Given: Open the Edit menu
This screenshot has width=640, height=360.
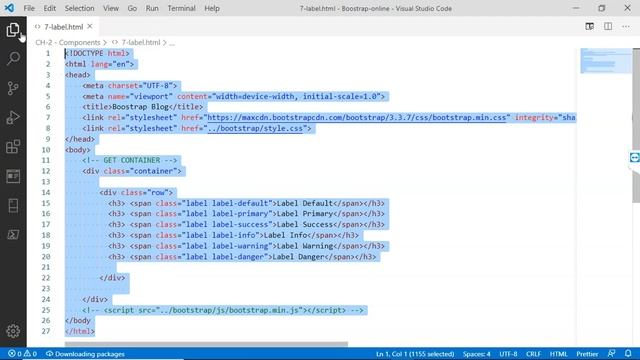Looking at the screenshot, I should (49, 8).
